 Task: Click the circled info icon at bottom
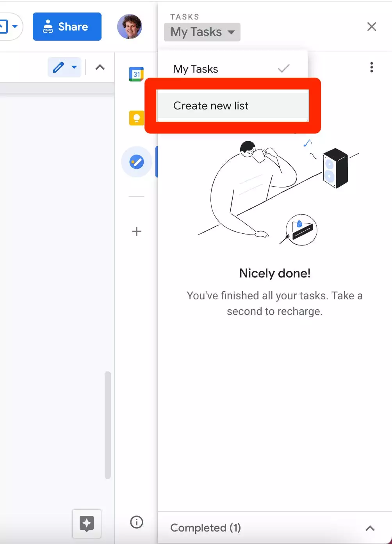136,522
